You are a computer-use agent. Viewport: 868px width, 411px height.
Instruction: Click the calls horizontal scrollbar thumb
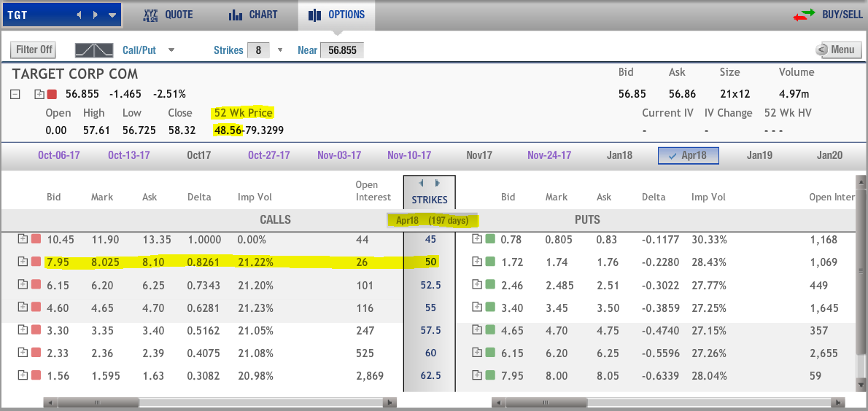coord(98,403)
